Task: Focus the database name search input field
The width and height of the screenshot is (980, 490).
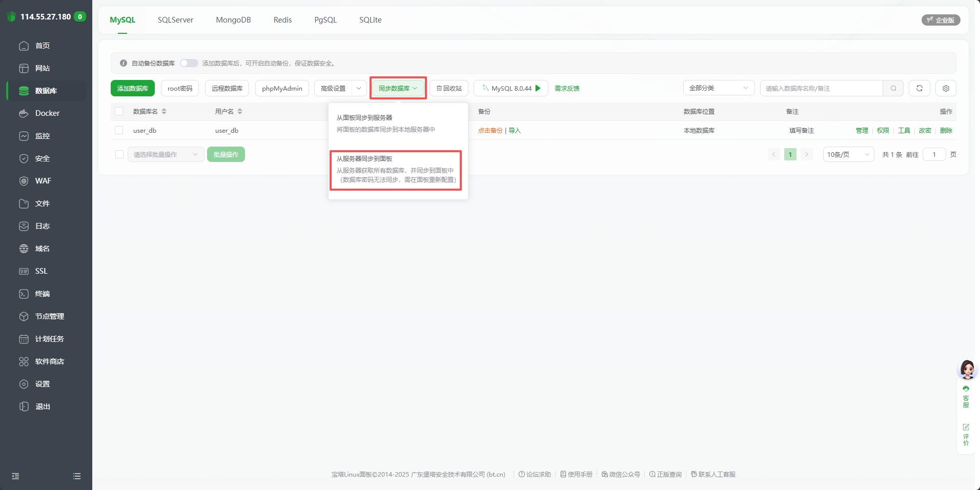Action: pyautogui.click(x=821, y=88)
